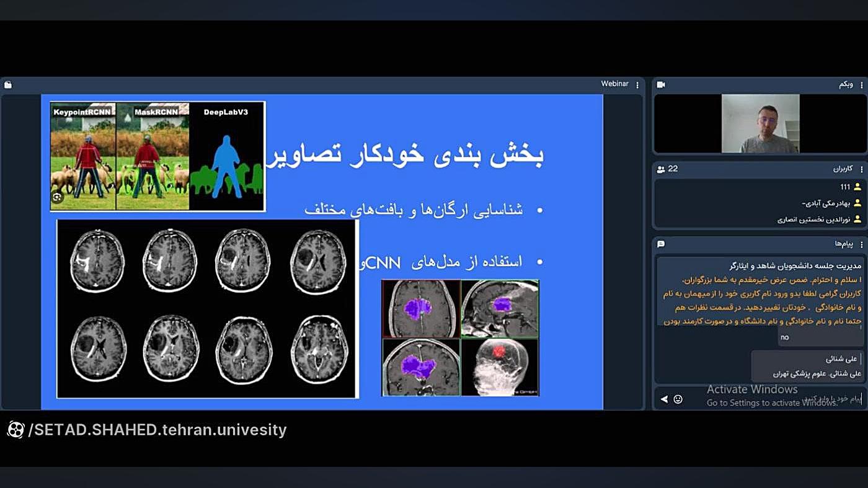
Task: Click the participants icon beside the count 22
Action: click(x=659, y=169)
